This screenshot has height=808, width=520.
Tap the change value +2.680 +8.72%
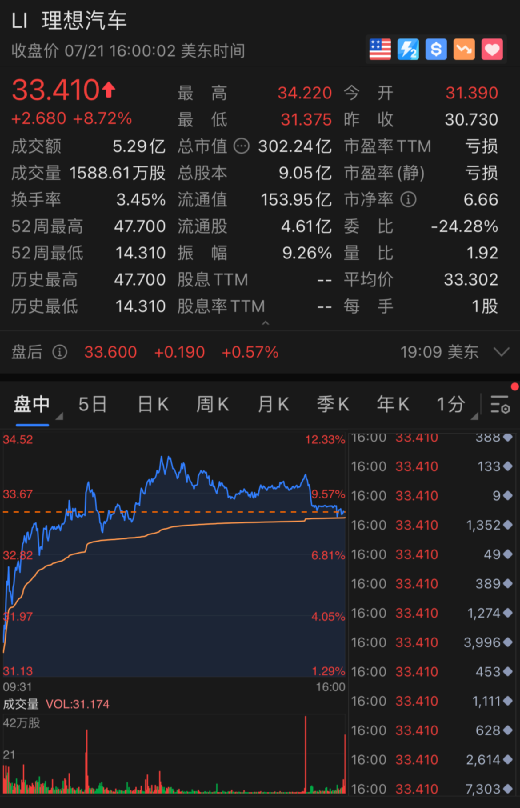pos(71,119)
